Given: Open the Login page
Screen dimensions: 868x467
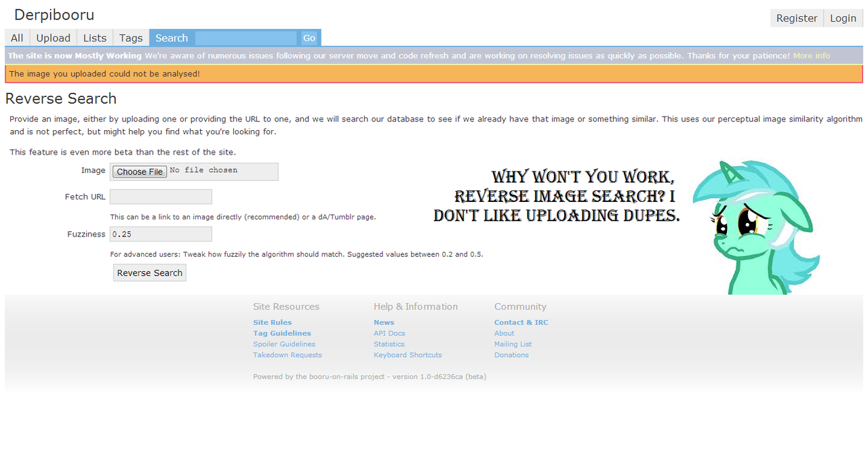Looking at the screenshot, I should click(843, 18).
